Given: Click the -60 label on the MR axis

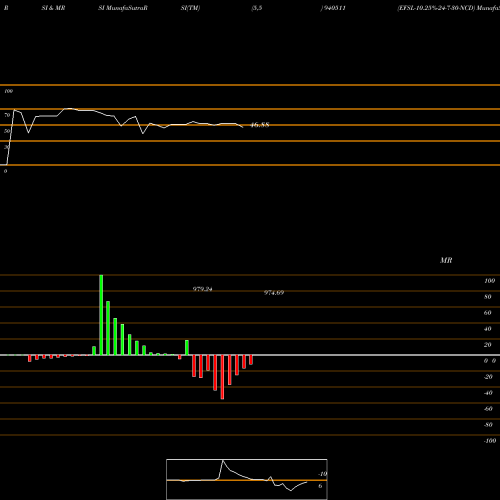Looking at the screenshot, I should pyautogui.click(x=488, y=409).
